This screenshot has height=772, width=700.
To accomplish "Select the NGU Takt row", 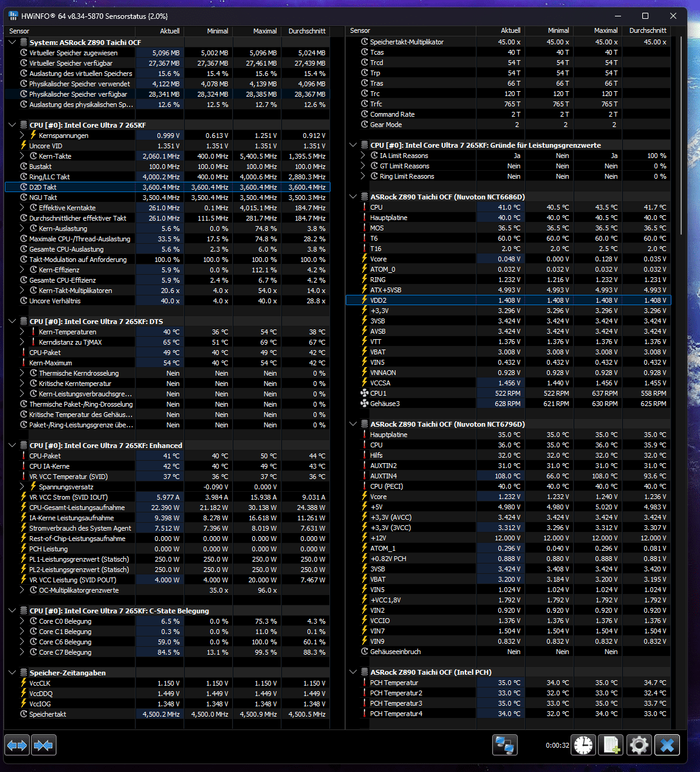I will tap(167, 198).
